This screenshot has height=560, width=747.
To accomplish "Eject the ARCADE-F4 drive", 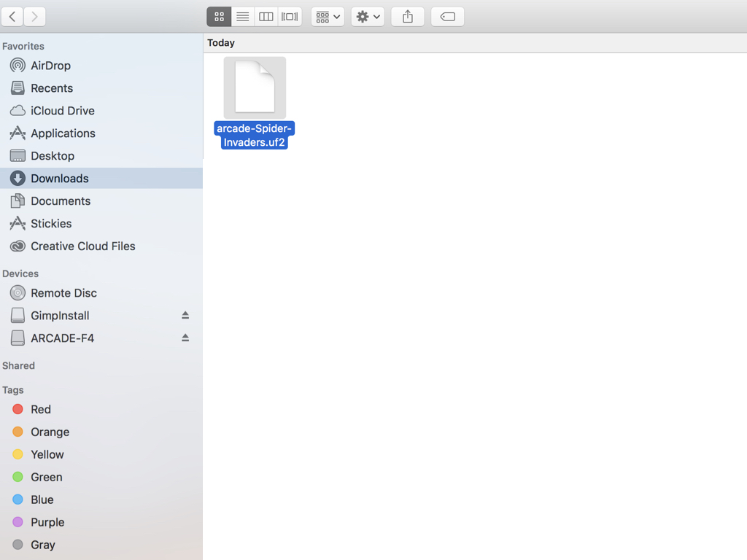I will pyautogui.click(x=185, y=338).
